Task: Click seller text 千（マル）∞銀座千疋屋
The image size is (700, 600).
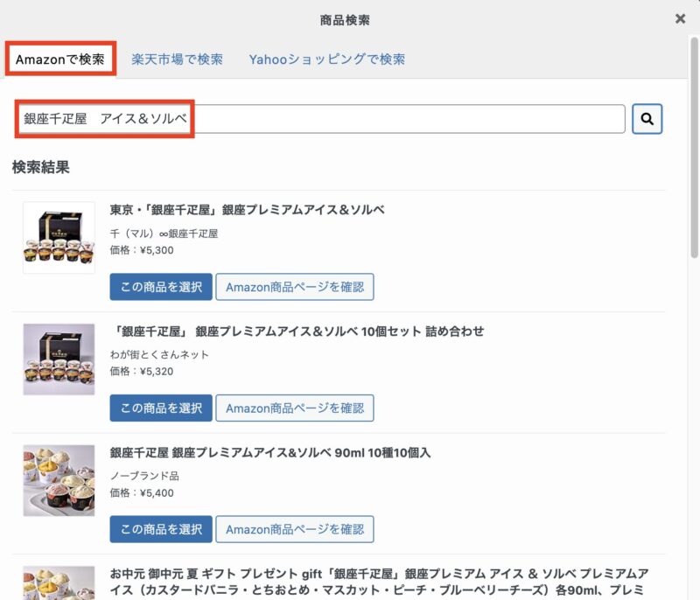Action: coord(164,234)
